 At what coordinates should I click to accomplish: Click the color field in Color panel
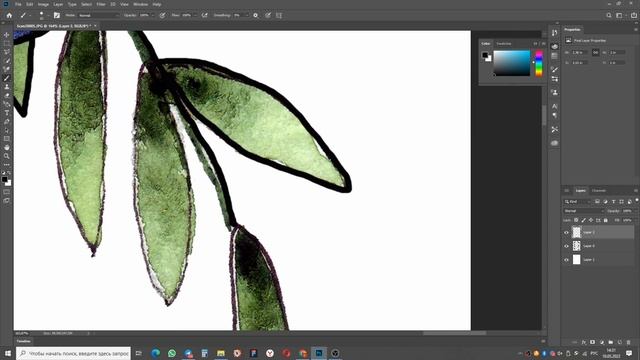click(512, 63)
